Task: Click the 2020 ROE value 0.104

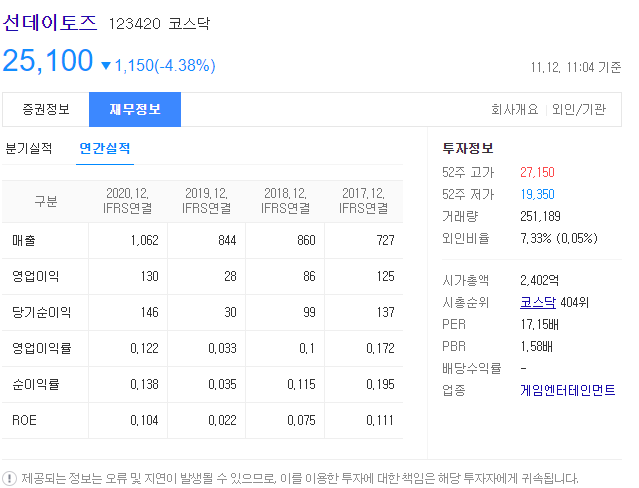Action: click(x=144, y=420)
